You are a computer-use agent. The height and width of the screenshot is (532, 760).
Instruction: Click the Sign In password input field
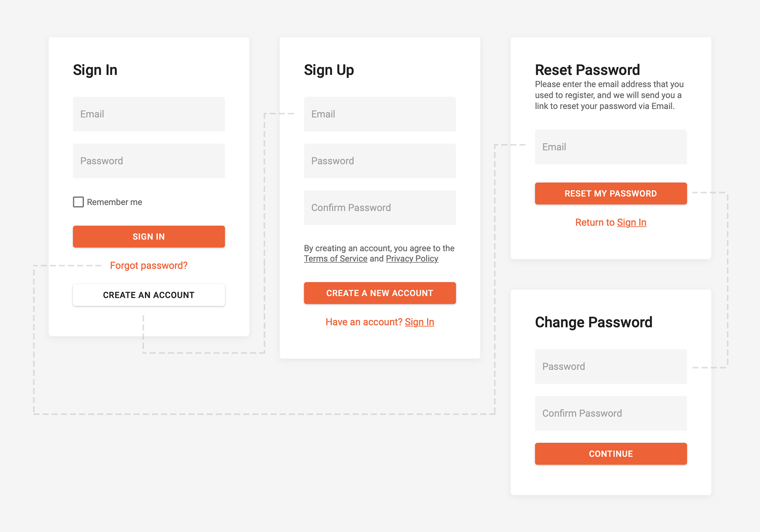click(149, 161)
